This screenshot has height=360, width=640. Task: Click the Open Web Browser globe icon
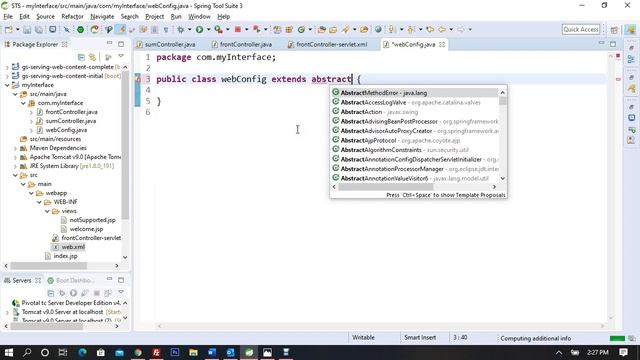(378, 29)
